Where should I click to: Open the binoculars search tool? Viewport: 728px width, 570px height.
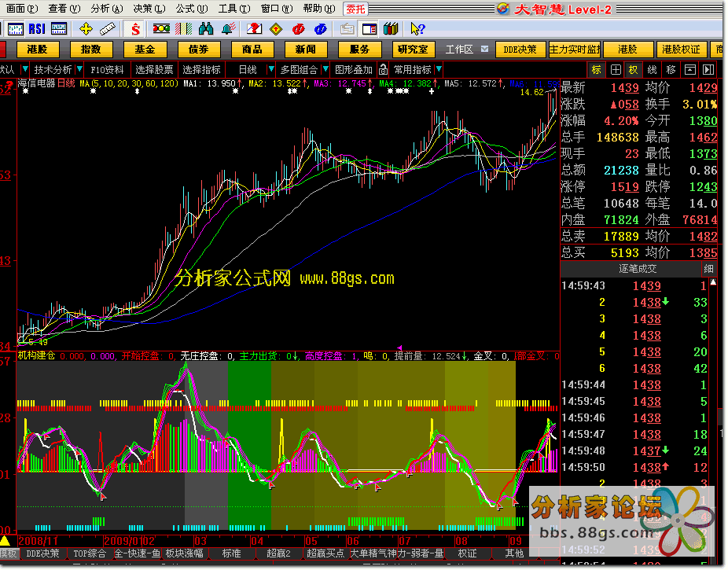tap(206, 29)
